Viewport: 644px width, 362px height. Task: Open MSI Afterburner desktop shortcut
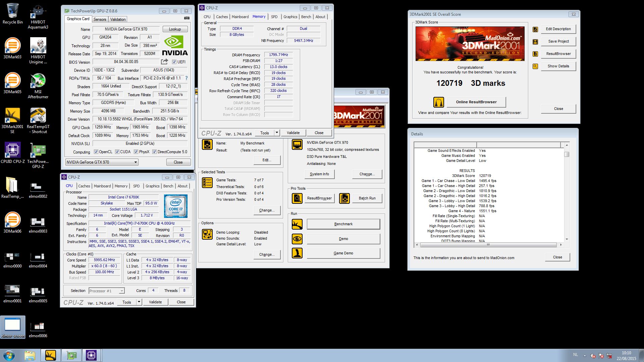pos(38,86)
